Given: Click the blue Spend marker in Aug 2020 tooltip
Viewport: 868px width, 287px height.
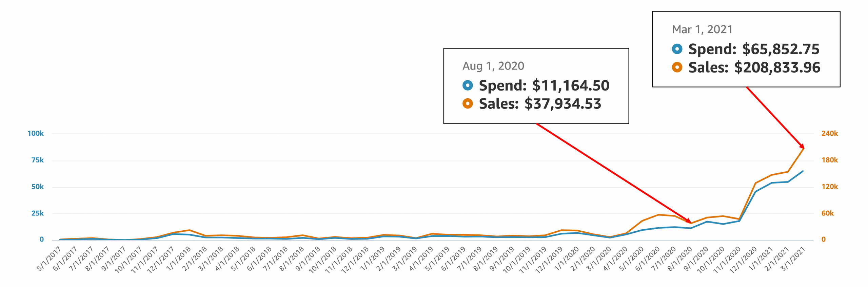Looking at the screenshot, I should [467, 85].
